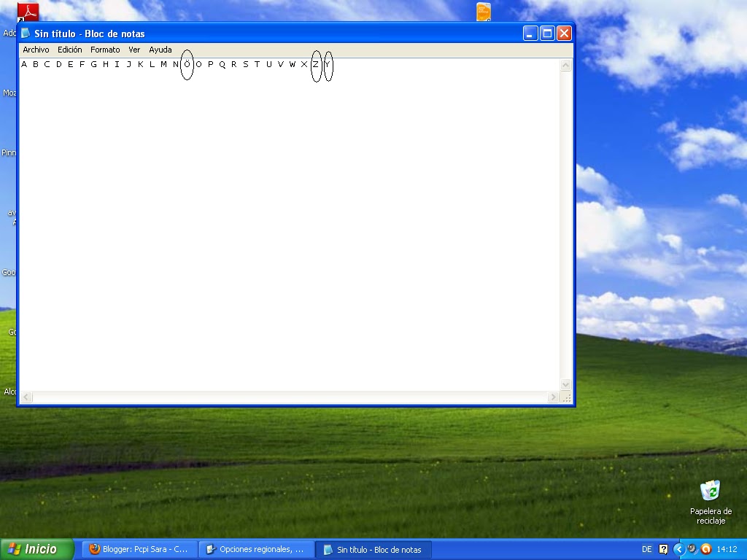Open the Ver menu
The width and height of the screenshot is (747, 560).
pos(134,50)
